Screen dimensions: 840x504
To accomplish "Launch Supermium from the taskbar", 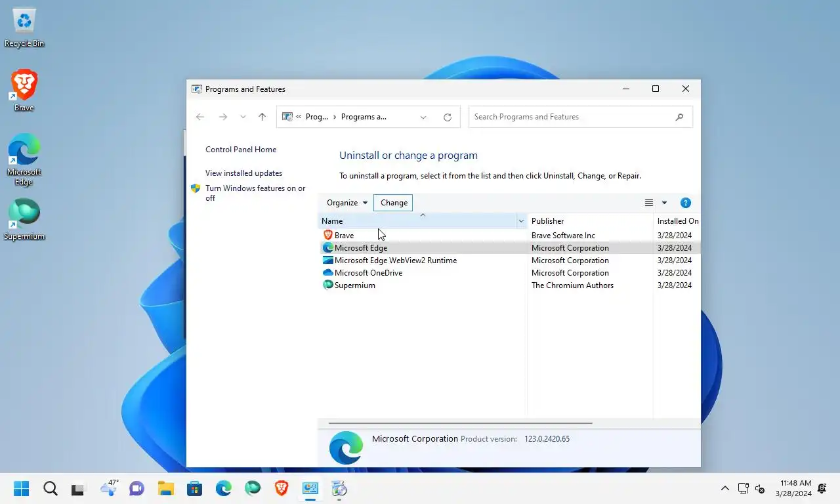I will click(x=253, y=488).
